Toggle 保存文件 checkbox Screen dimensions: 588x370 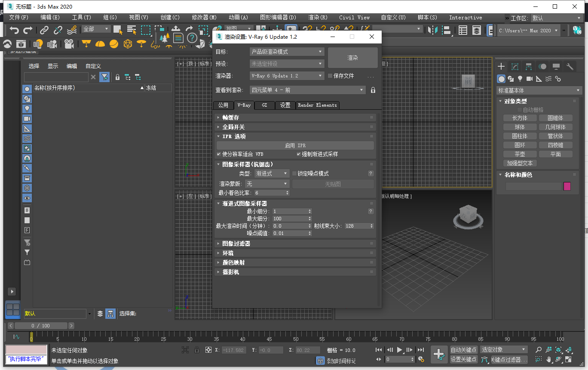click(330, 76)
